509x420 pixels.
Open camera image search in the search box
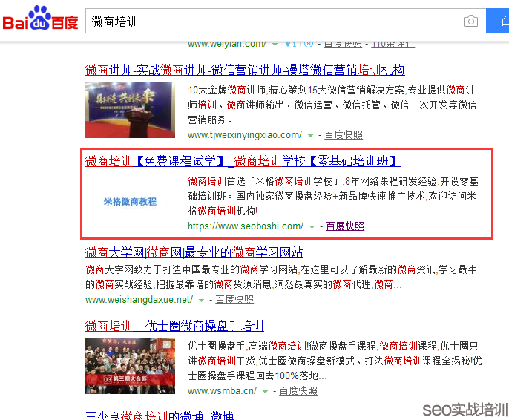[471, 22]
